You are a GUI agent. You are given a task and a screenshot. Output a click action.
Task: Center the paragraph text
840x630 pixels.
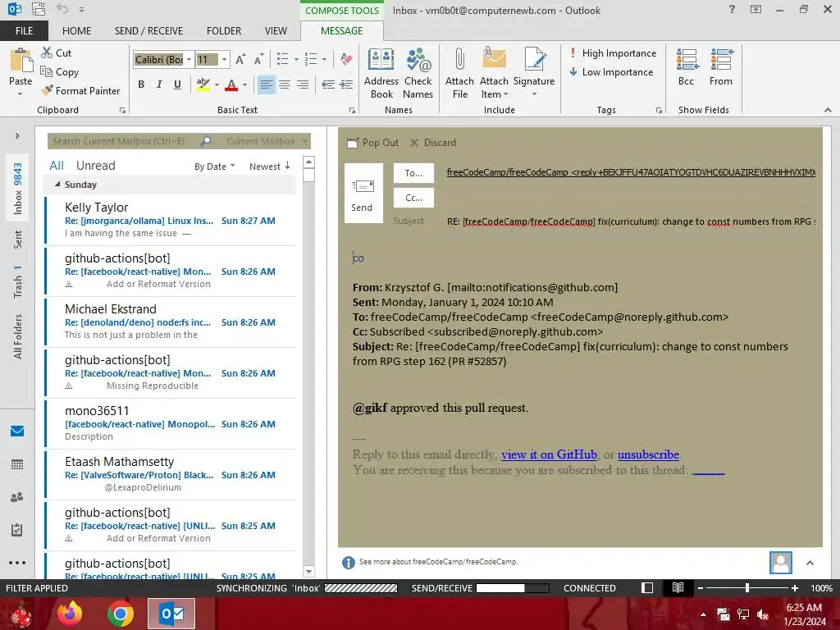pos(285,84)
